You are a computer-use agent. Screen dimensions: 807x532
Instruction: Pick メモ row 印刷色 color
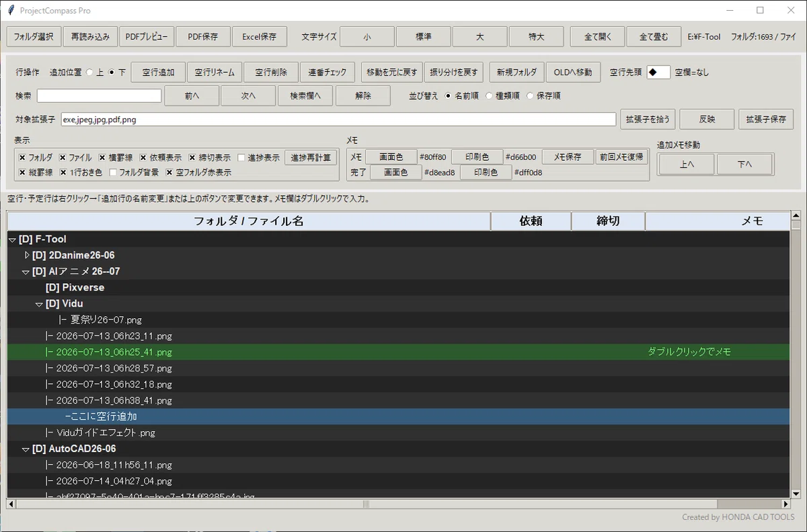[477, 157]
